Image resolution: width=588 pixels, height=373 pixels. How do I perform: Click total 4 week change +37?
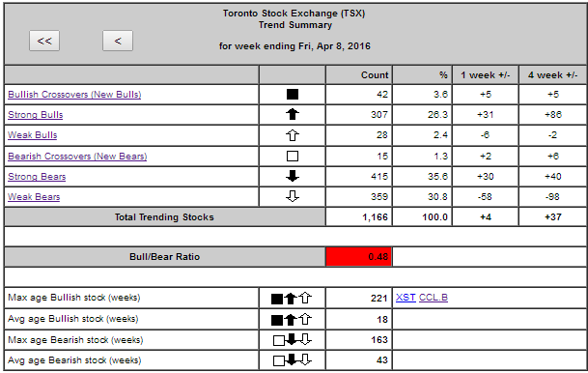pos(553,216)
